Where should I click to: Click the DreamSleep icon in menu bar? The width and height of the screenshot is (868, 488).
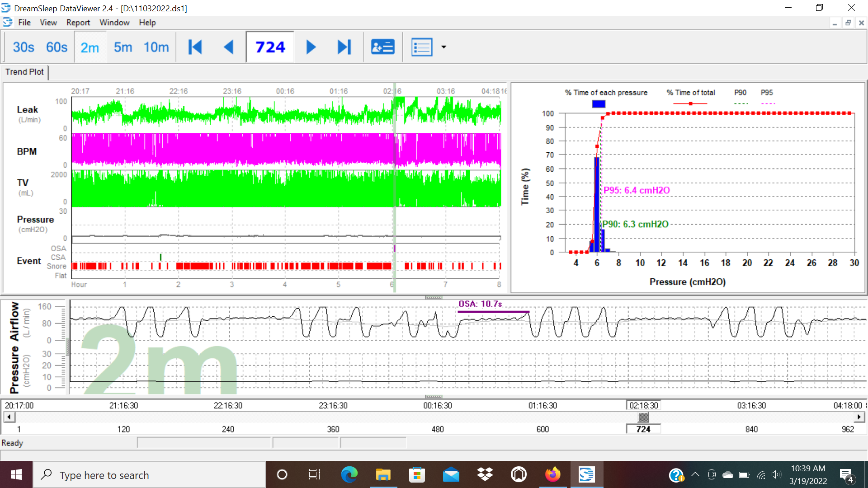coord(8,22)
